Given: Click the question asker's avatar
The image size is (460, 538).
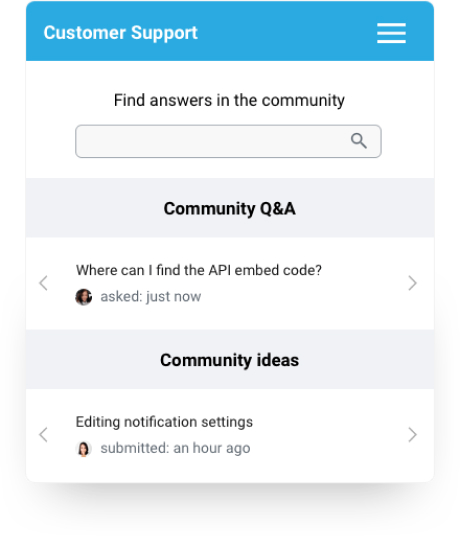Looking at the screenshot, I should (83, 297).
